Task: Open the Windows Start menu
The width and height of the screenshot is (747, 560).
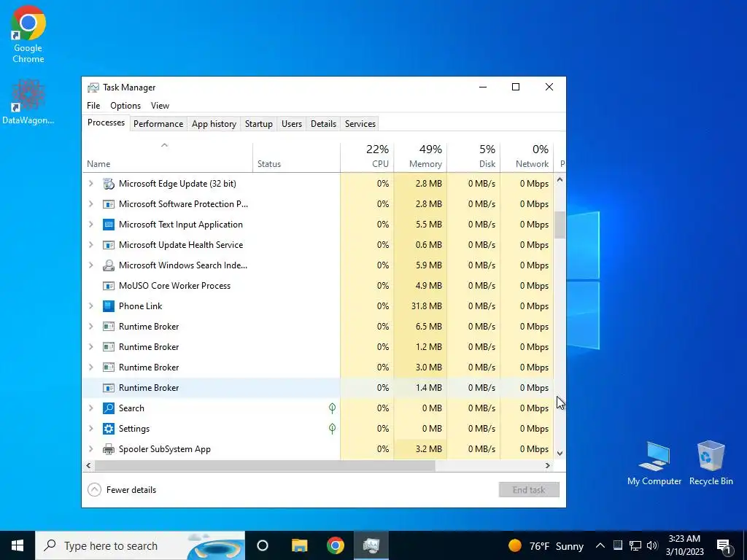Action: coord(18,545)
